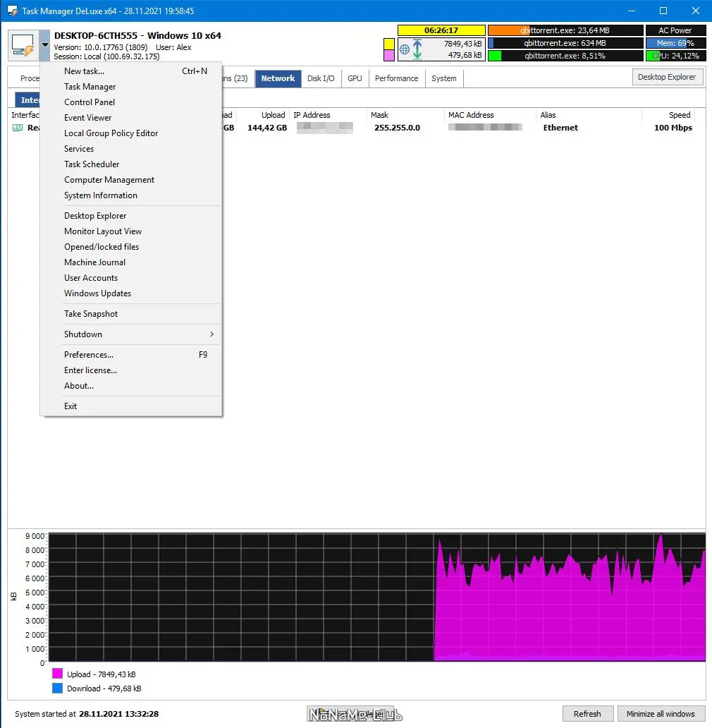Viewport: 712px width, 728px height.
Task: Click the qbittorrent.exe 8,51% bar
Action: 565,56
